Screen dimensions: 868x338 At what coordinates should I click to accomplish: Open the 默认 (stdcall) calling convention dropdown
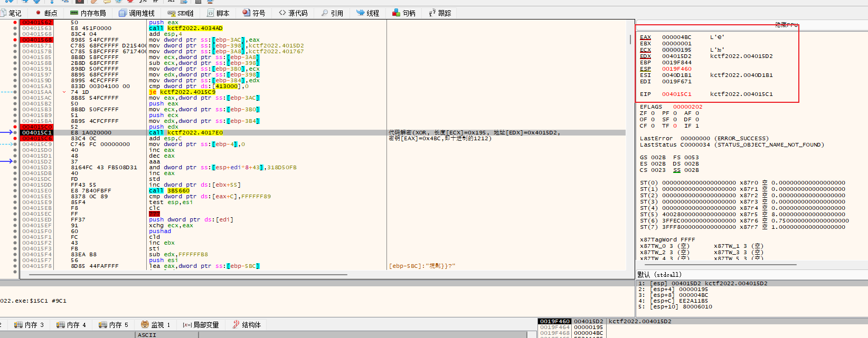[659, 275]
